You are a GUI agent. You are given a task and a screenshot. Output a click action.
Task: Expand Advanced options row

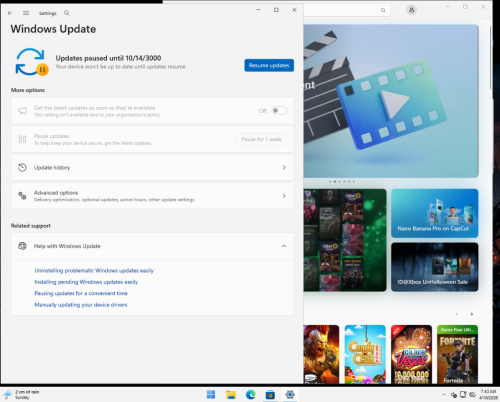(x=152, y=196)
